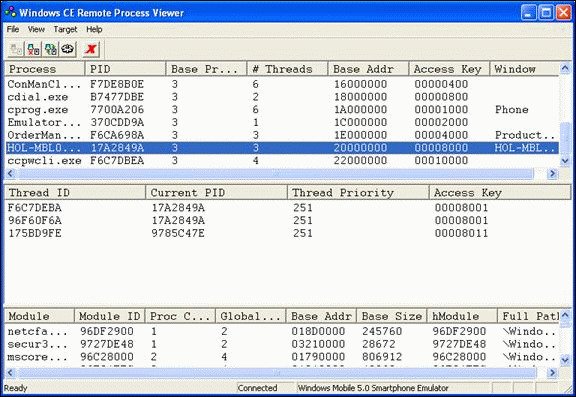
Task: Click the Ready status text
Action: (x=15, y=388)
